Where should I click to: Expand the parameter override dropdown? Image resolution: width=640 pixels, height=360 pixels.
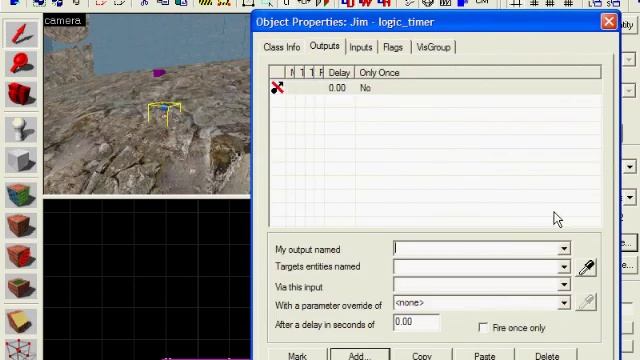coord(564,303)
